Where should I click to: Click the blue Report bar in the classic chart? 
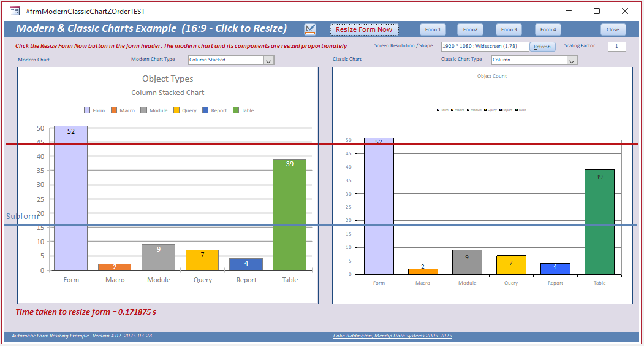tap(555, 269)
